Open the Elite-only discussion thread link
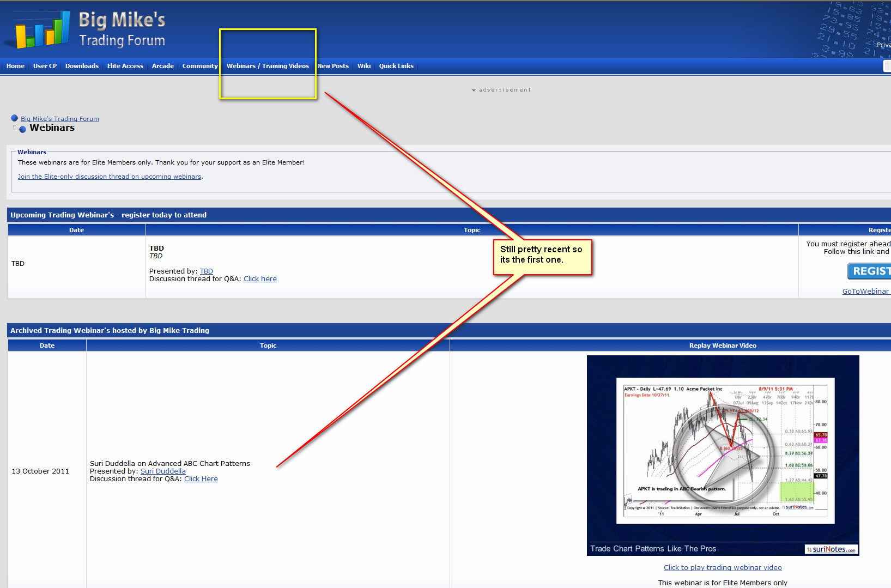891x588 pixels. [110, 177]
